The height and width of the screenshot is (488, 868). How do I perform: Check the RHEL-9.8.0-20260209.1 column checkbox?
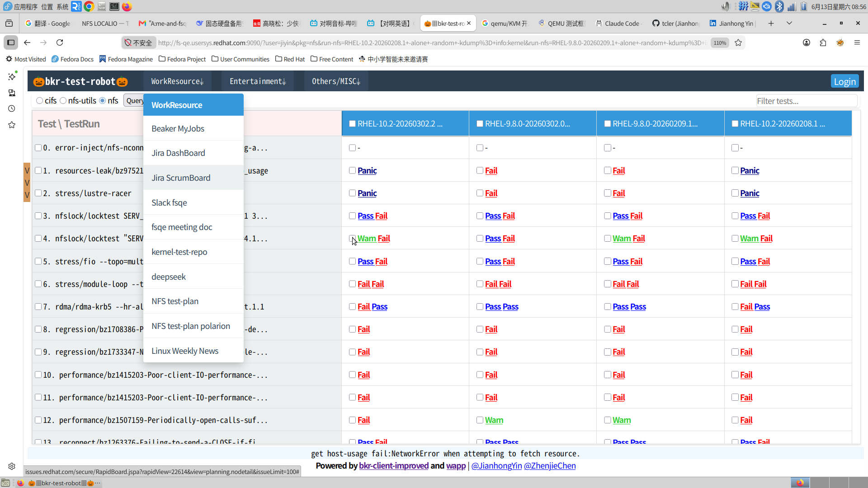[608, 124]
